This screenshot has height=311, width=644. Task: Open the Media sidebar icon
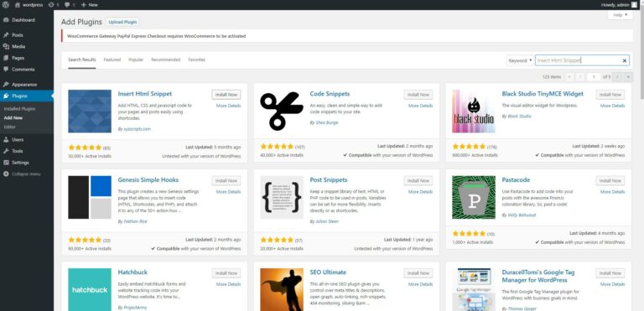click(6, 47)
